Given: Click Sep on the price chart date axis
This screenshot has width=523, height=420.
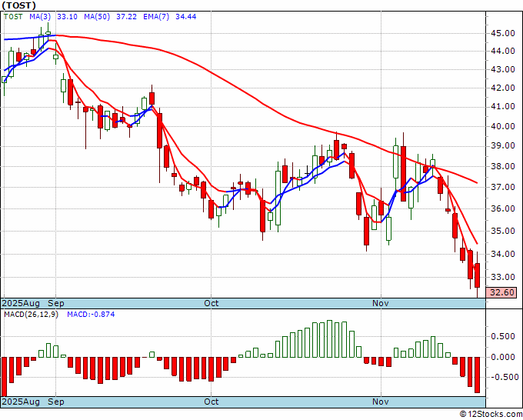Looking at the screenshot, I should coord(56,303).
